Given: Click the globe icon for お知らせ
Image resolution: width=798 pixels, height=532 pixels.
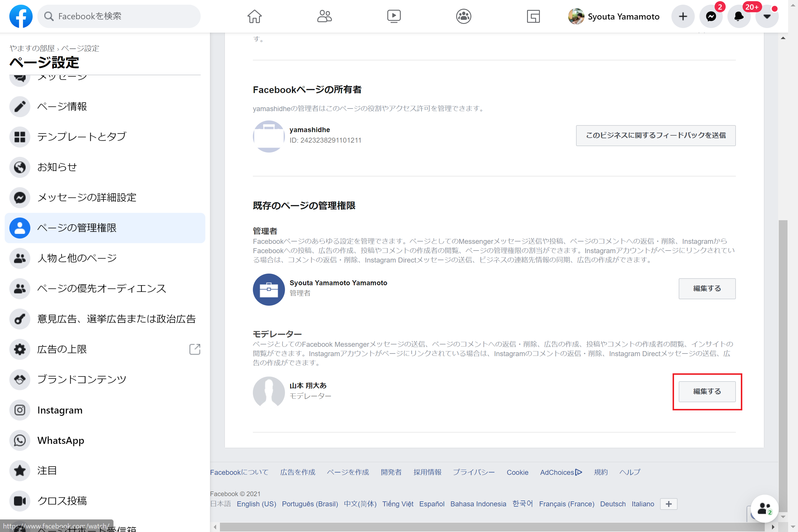Looking at the screenshot, I should 20,167.
